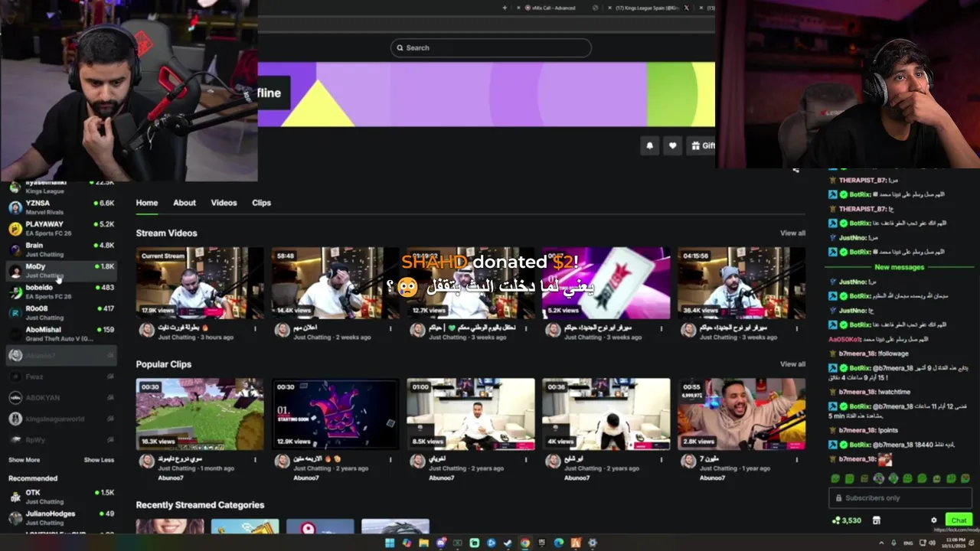Click the first quick emote in chat bar

point(835,478)
